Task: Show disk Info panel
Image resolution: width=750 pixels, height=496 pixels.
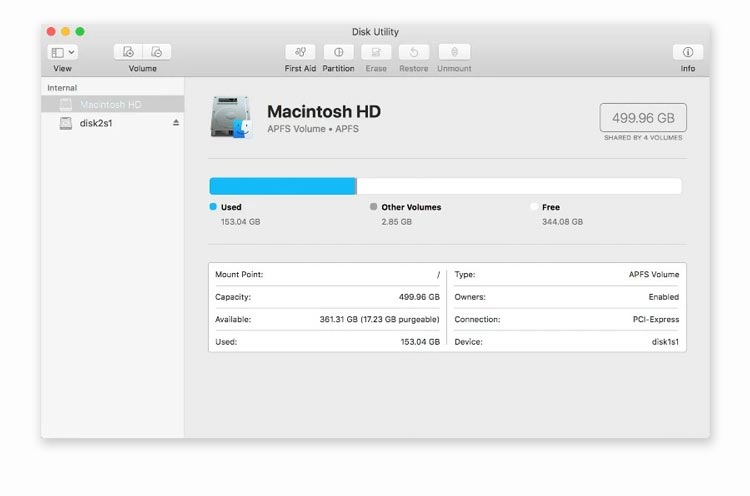Action: pos(688,52)
